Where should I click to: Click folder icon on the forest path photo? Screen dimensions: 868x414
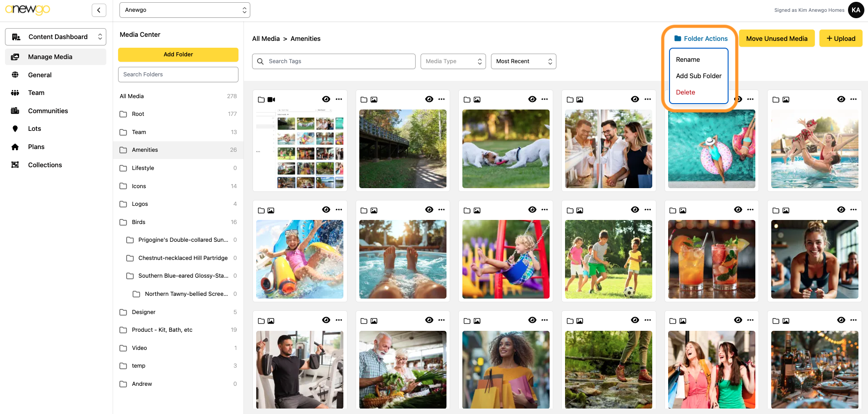pyautogui.click(x=364, y=100)
